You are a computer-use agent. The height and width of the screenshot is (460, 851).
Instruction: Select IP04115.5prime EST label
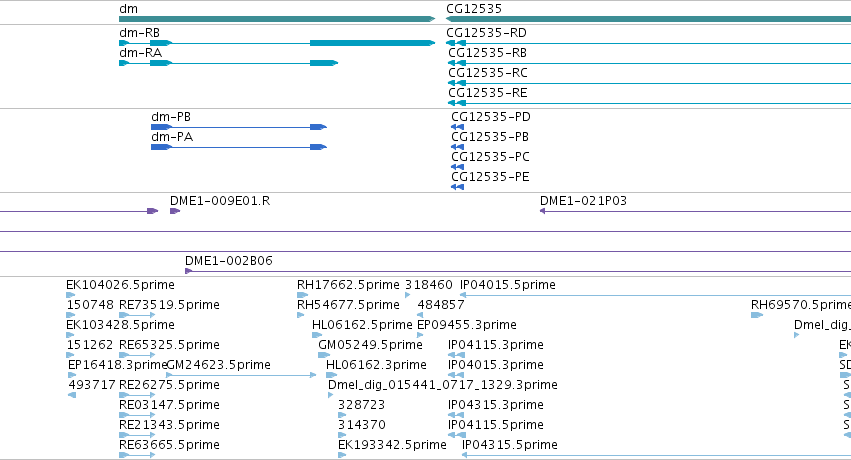pyautogui.click(x=496, y=426)
